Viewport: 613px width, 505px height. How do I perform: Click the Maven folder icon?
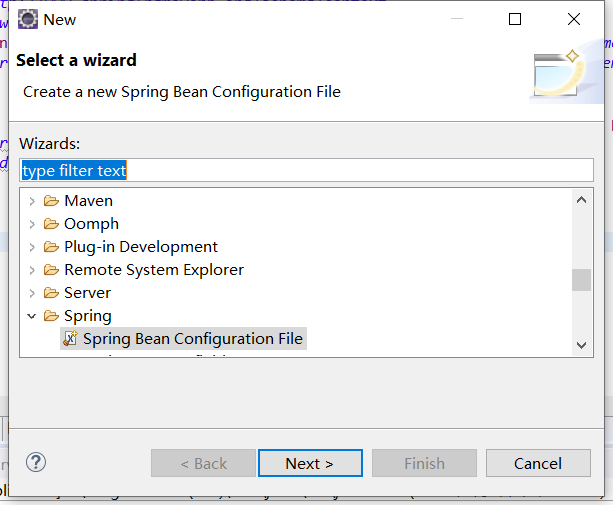[51, 201]
